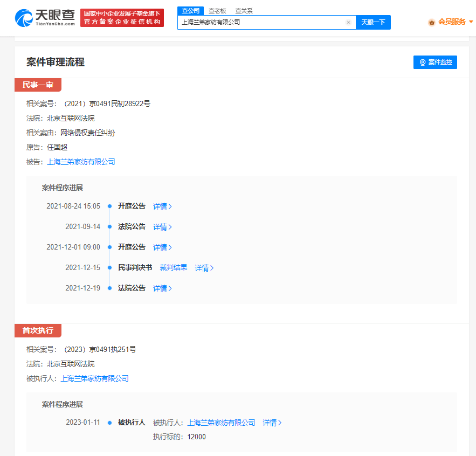Select timeline dot for 2021-12-15
The image size is (476, 456).
(110, 268)
